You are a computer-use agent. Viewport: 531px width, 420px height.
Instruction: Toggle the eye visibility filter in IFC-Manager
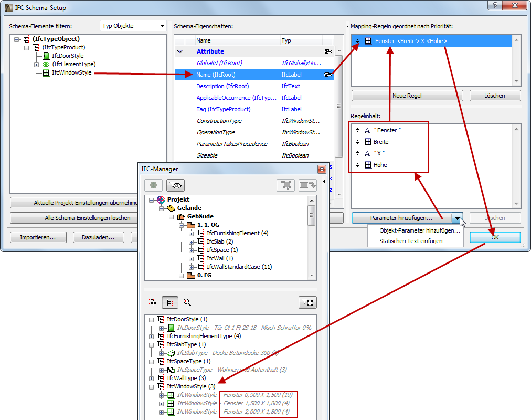point(175,185)
